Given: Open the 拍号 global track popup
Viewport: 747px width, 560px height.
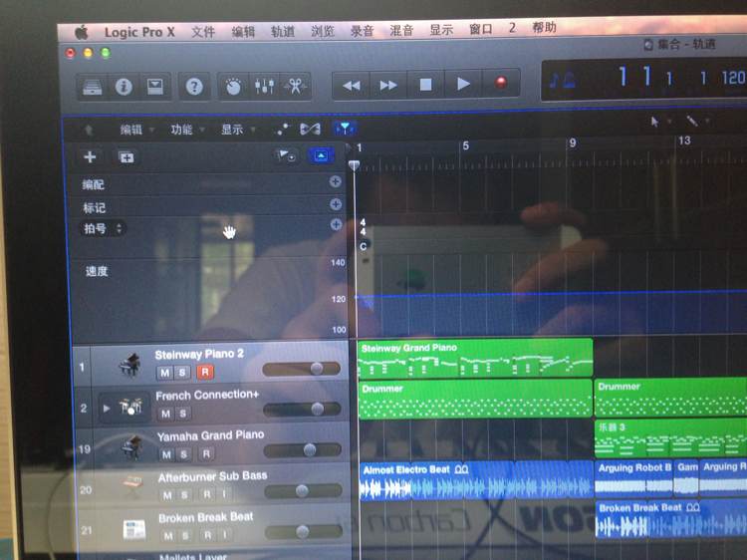Looking at the screenshot, I should click(103, 229).
